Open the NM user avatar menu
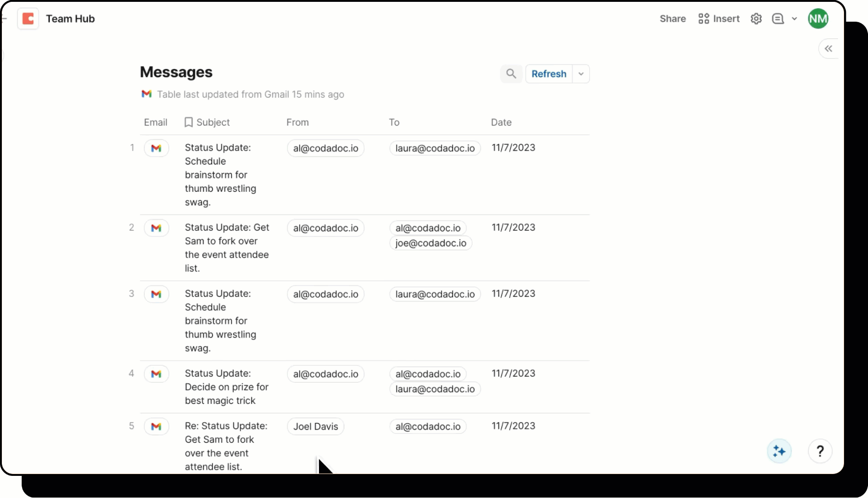Screen dimensions: 868x498 818,19
